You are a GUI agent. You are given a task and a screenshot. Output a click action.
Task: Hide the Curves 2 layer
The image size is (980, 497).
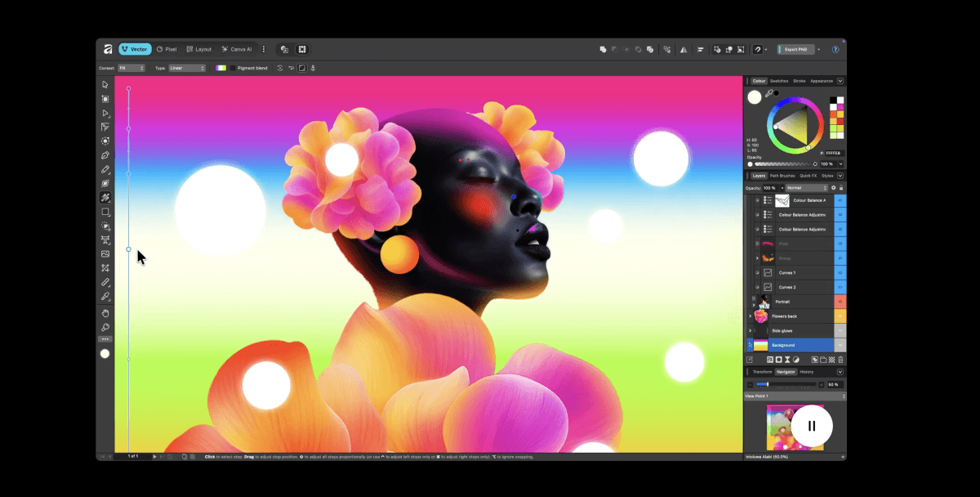(x=840, y=287)
